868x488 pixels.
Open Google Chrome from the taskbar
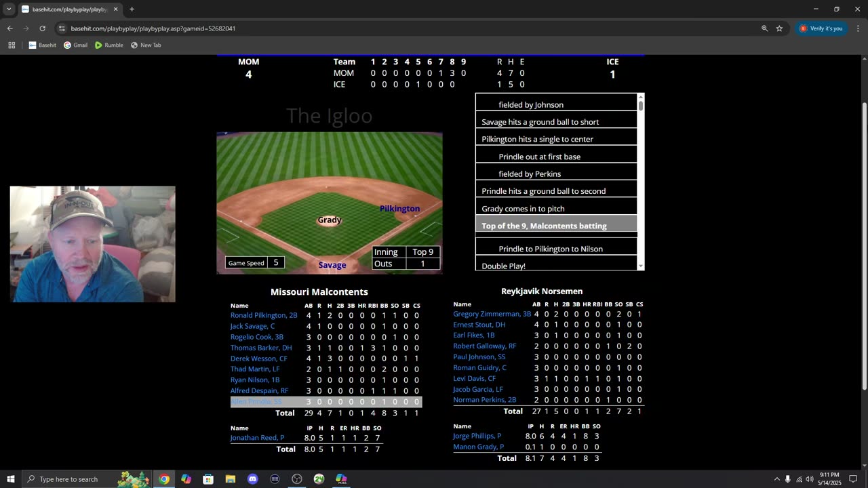(x=164, y=479)
